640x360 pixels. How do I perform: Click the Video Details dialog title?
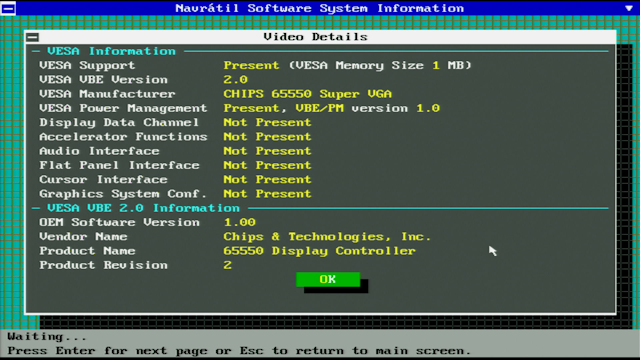[315, 37]
